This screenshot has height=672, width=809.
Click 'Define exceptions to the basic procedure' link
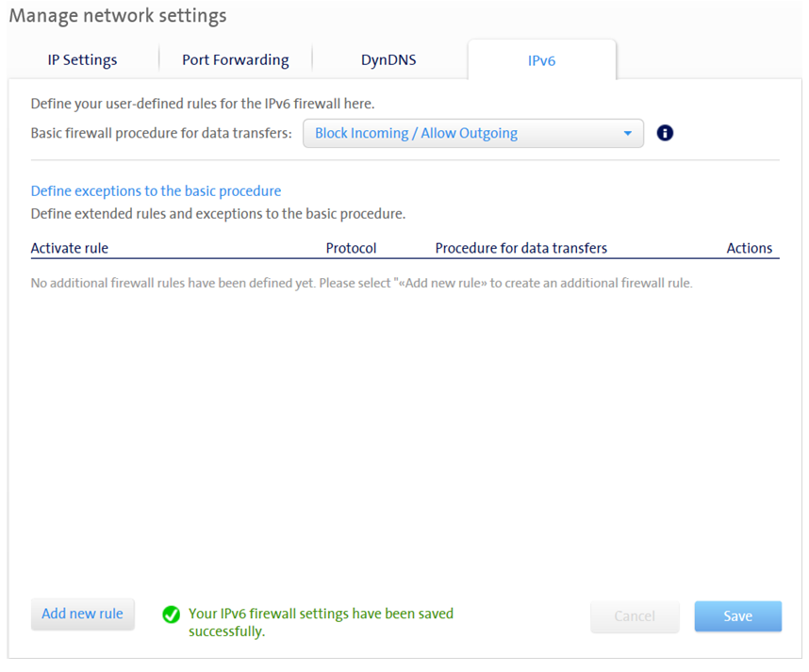[x=156, y=190]
